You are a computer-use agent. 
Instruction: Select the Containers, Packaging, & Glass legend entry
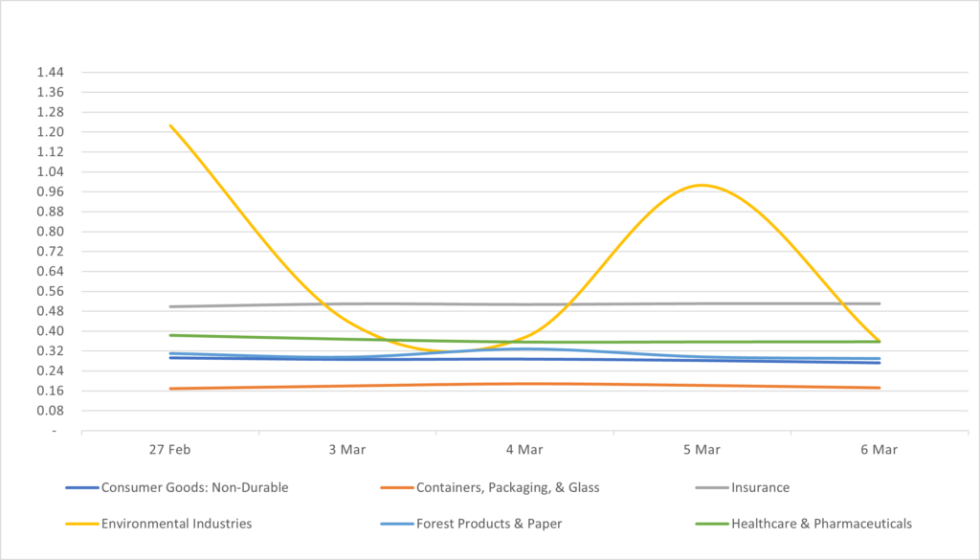pyautogui.click(x=507, y=487)
